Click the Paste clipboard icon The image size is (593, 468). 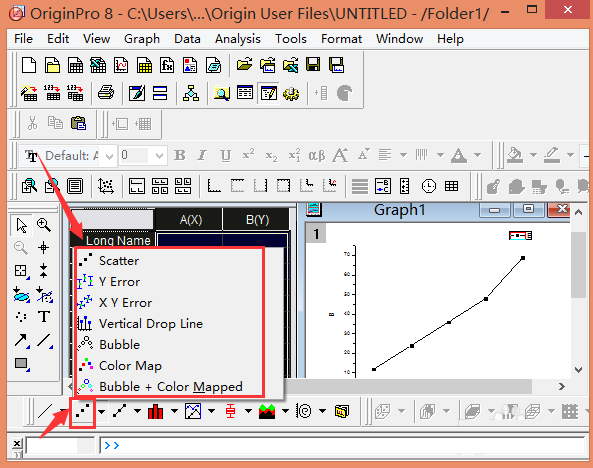pos(78,123)
